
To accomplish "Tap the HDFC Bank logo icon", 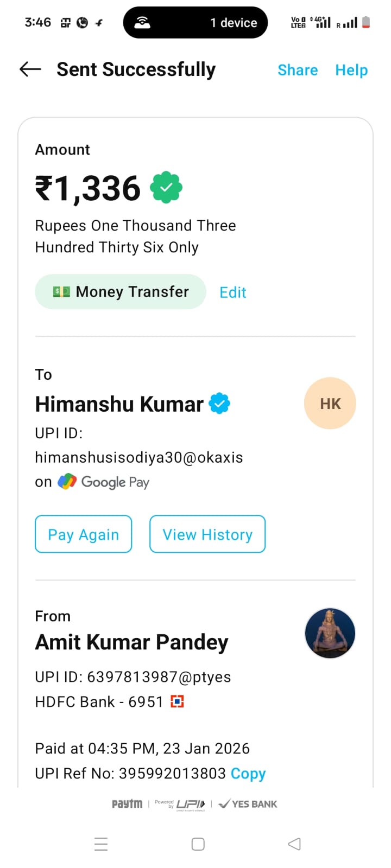I will [x=177, y=702].
